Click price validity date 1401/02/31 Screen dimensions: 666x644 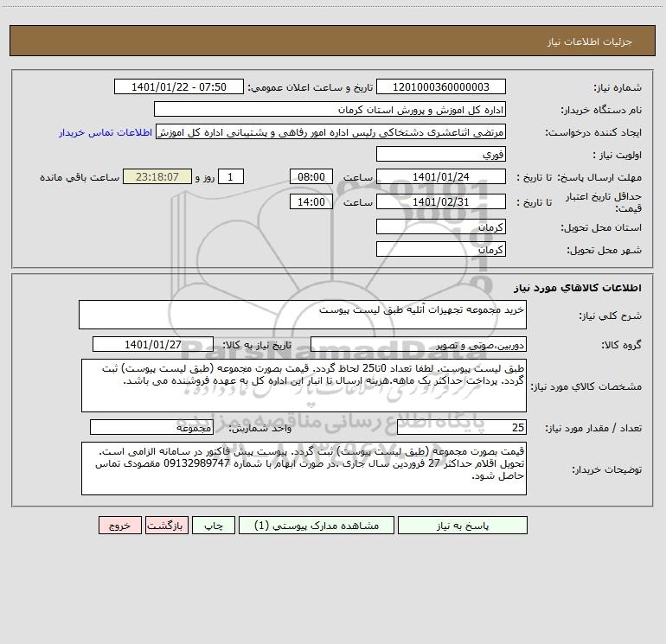(x=441, y=201)
